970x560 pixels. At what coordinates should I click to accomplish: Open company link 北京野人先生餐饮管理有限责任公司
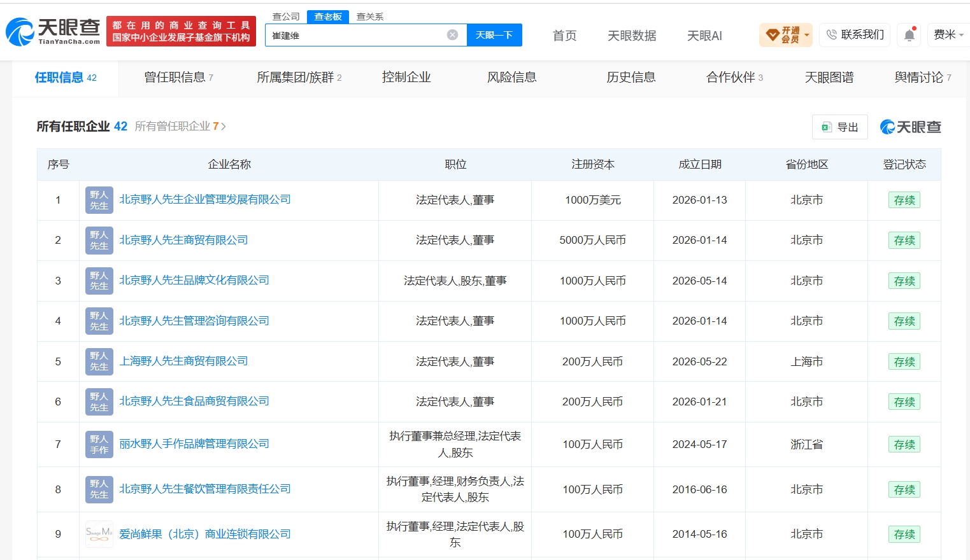point(205,489)
